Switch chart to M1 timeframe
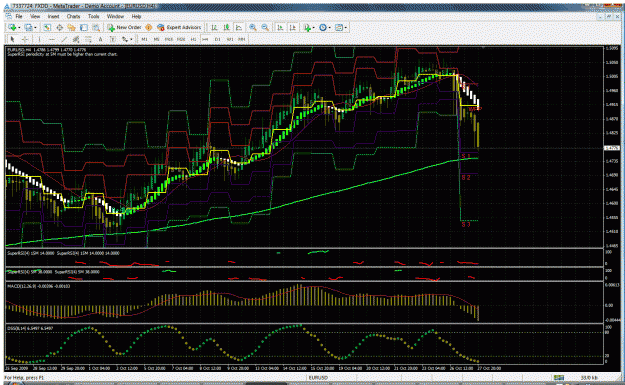The image size is (625, 385). (x=144, y=39)
